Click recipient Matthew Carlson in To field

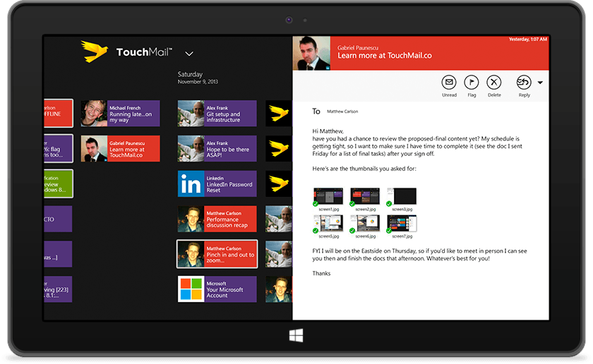[342, 111]
